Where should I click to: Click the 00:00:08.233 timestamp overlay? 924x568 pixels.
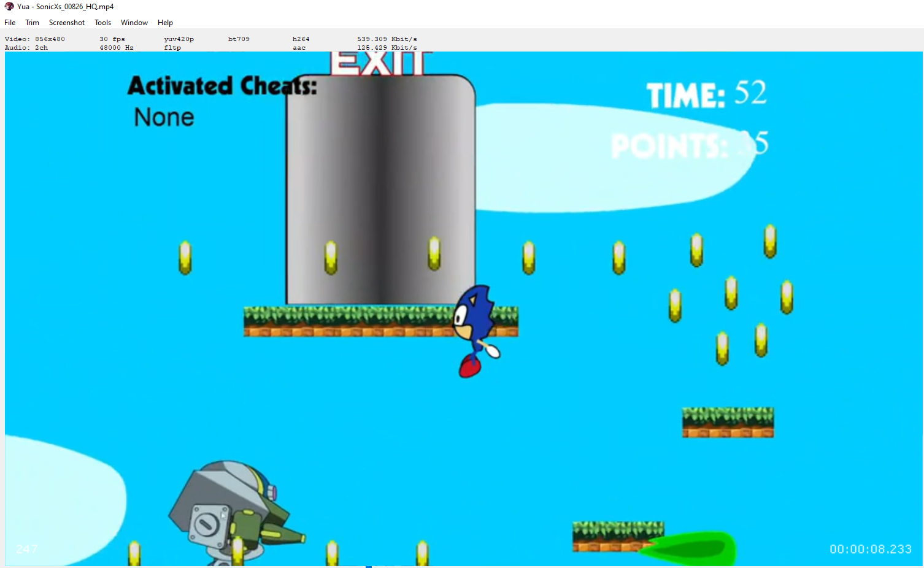pos(870,549)
